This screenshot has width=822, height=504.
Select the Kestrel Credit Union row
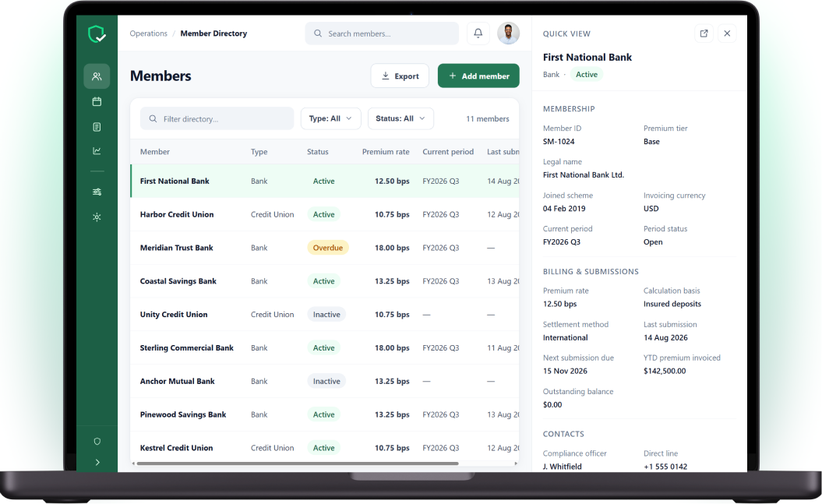tap(325, 448)
